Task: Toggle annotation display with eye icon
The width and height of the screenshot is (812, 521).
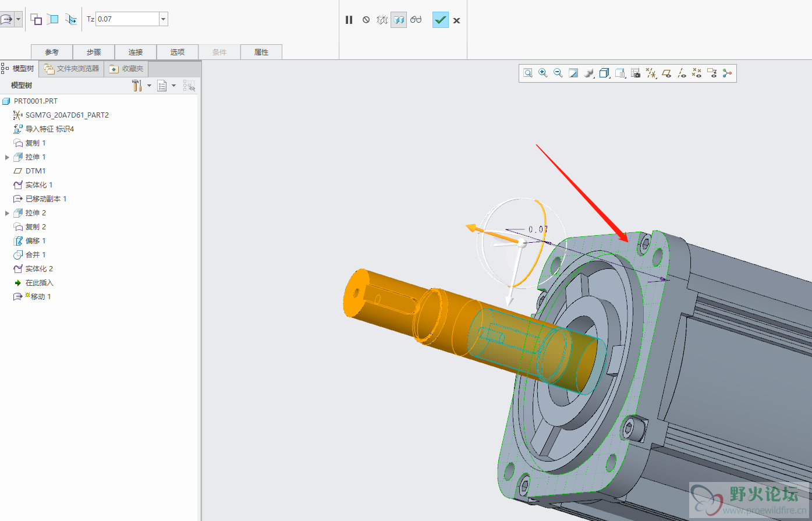Action: (712, 73)
